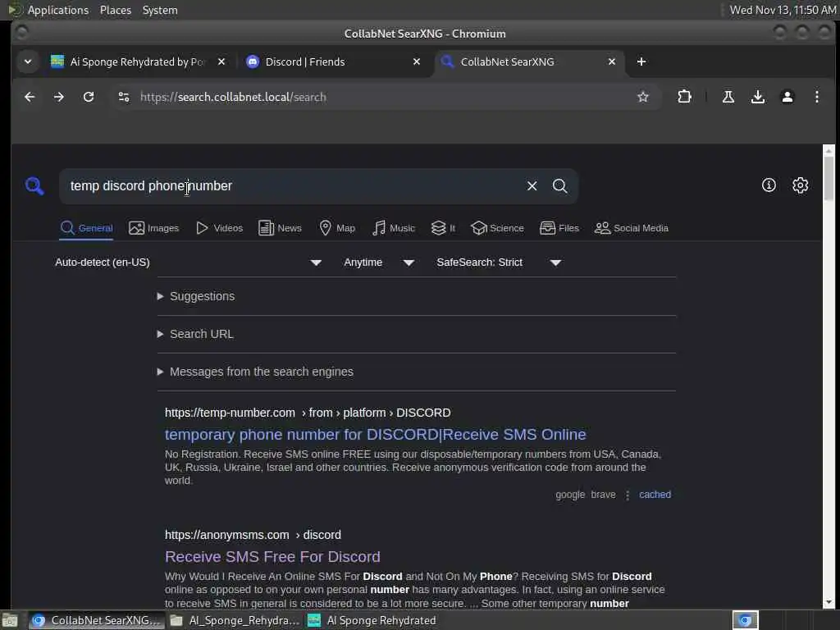Viewport: 840px width, 630px height.
Task: Bookmark this page with the star icon
Action: coord(643,97)
